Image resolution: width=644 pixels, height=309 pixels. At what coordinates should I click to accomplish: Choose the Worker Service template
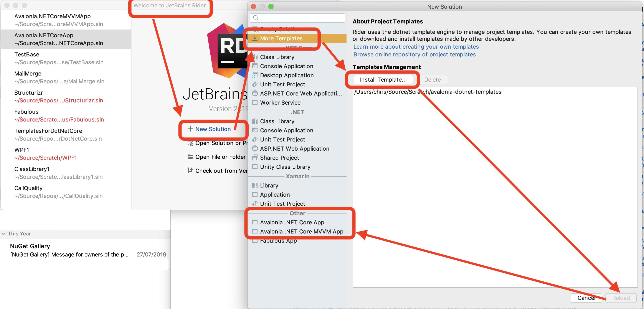pyautogui.click(x=280, y=102)
